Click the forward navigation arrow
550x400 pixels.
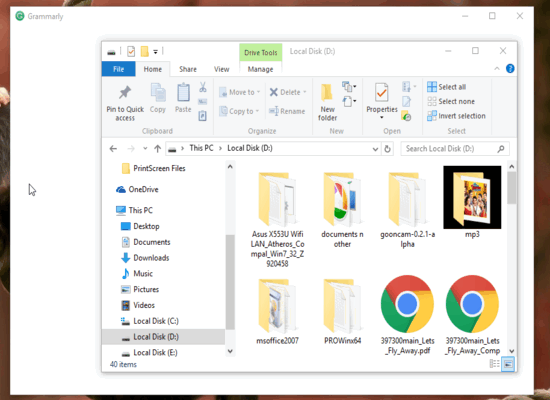coord(131,149)
